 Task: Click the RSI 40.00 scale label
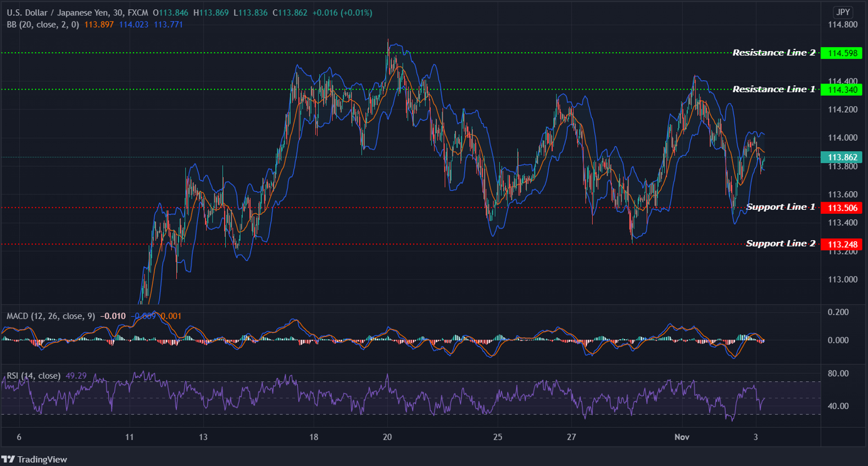click(838, 406)
